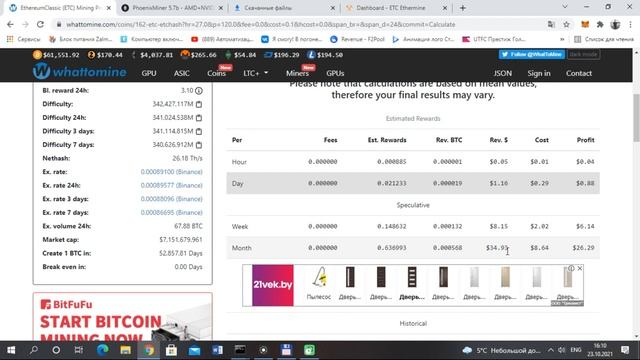Open the whattomine logo home link

[80, 72]
